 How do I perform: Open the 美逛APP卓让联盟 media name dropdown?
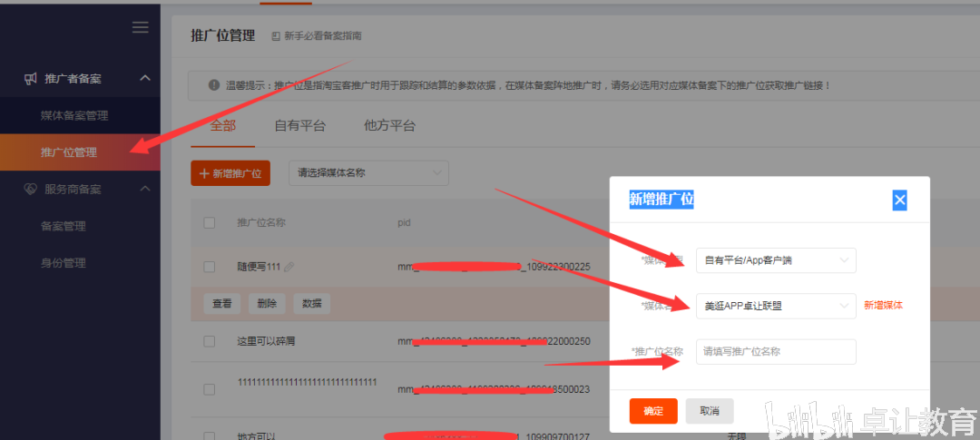(776, 306)
